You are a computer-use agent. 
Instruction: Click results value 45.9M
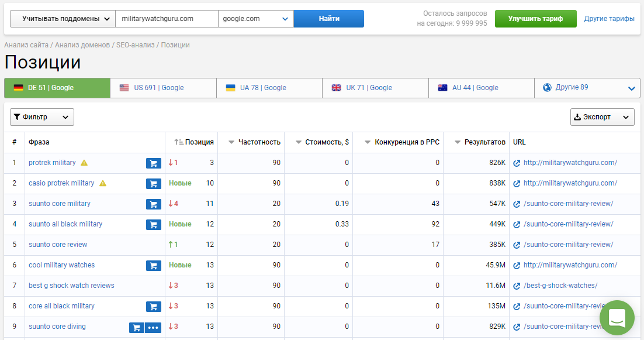(496, 265)
